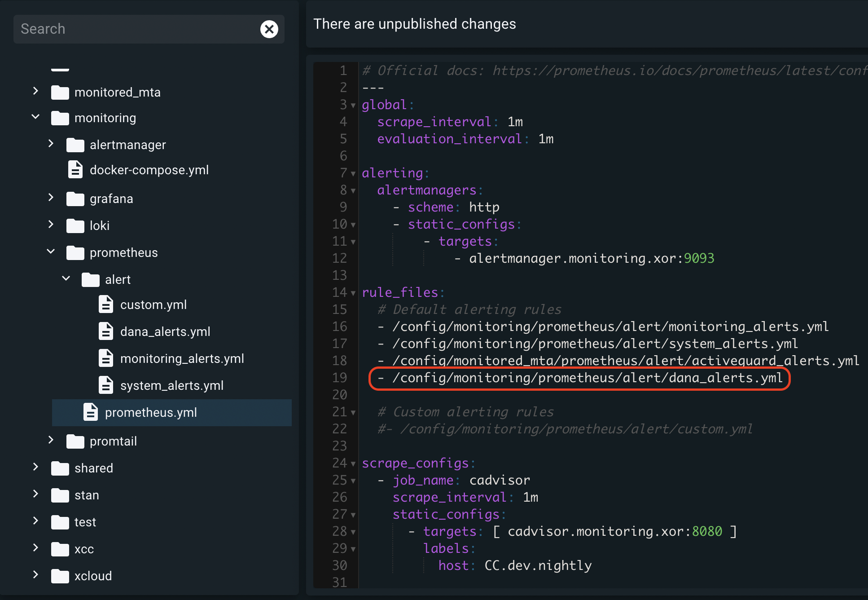Click the monitoring folder icon

pos(60,118)
